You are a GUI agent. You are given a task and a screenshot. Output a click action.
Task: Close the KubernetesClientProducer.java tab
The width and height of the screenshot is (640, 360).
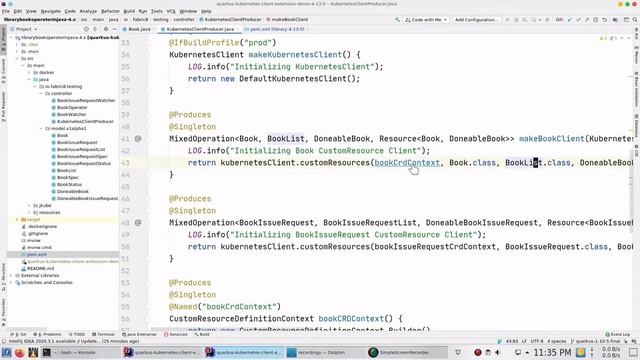238,29
